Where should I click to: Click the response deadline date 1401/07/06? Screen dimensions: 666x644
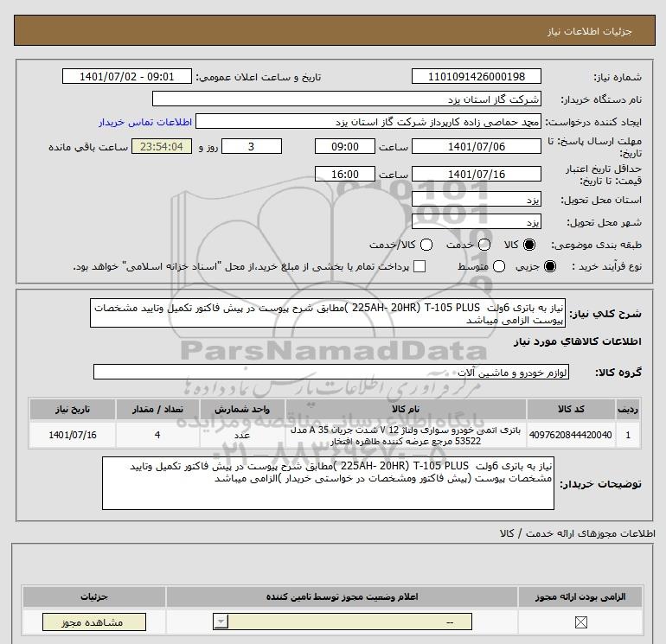pos(476,146)
